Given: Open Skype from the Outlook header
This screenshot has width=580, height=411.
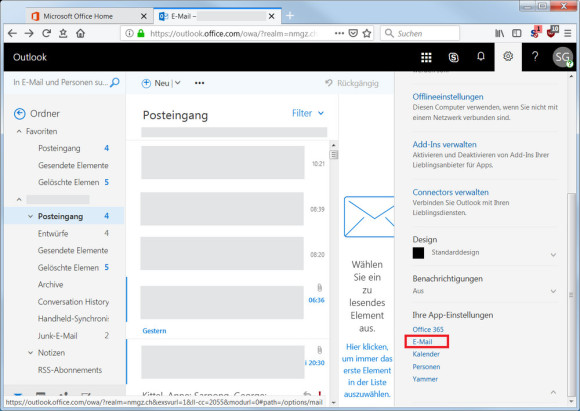Looking at the screenshot, I should pyautogui.click(x=453, y=57).
